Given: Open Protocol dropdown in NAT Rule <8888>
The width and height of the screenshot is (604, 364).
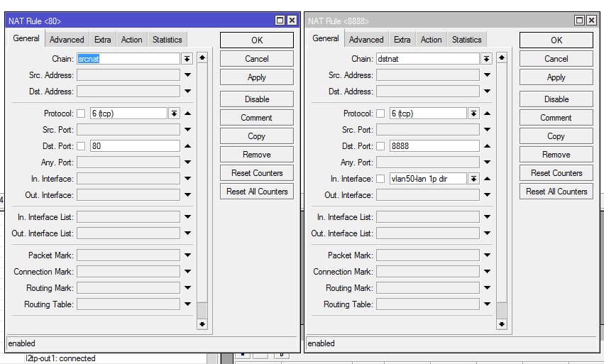Looking at the screenshot, I should click(x=474, y=114).
